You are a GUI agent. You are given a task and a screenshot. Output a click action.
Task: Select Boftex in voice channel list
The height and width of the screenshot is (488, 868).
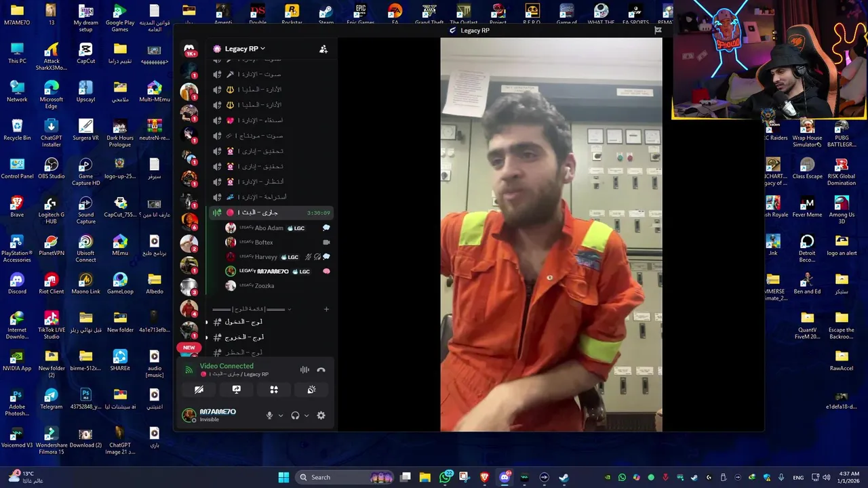tap(277, 242)
